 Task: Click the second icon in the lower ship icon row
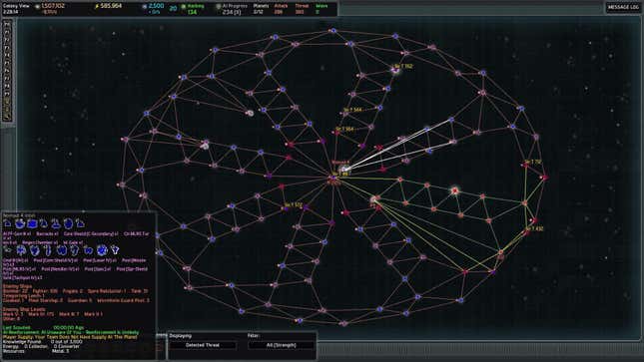tap(21, 250)
